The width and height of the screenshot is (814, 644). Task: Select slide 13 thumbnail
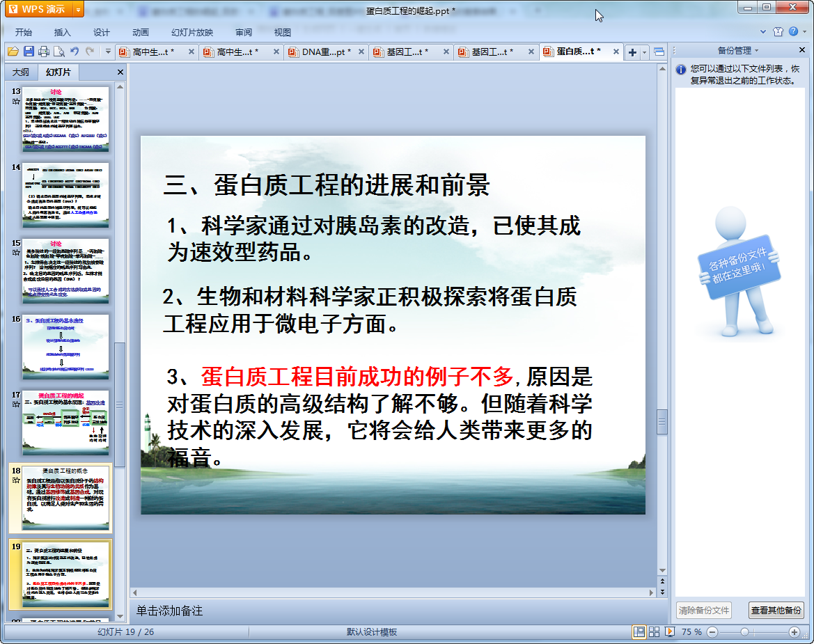pos(65,119)
